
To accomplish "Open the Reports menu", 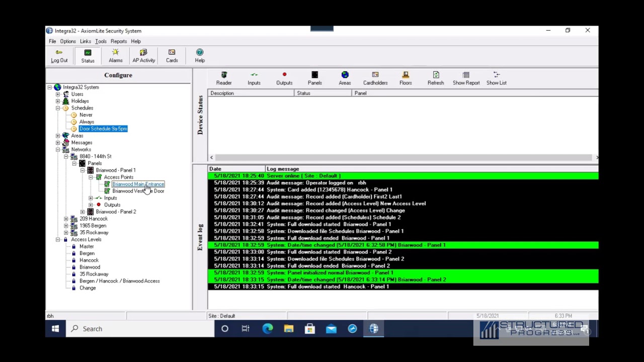I will point(119,41).
